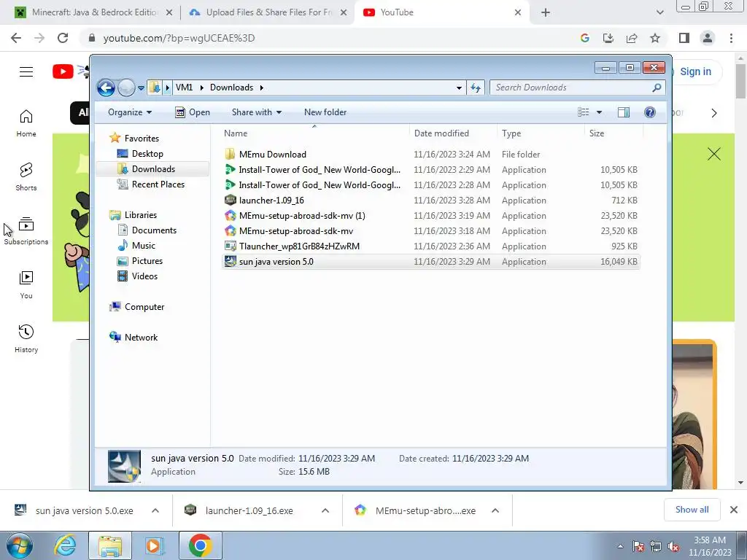
Task: Open options arrow for sun java version 5.0.exe download
Action: [x=155, y=510]
